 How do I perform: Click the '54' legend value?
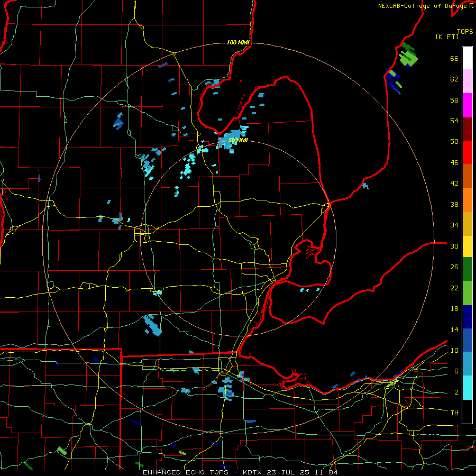pyautogui.click(x=454, y=121)
